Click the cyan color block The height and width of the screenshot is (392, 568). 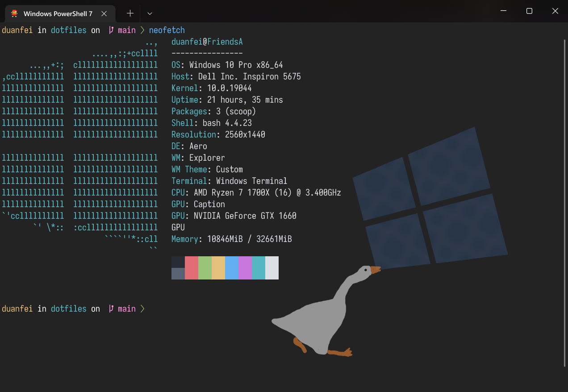(259, 268)
